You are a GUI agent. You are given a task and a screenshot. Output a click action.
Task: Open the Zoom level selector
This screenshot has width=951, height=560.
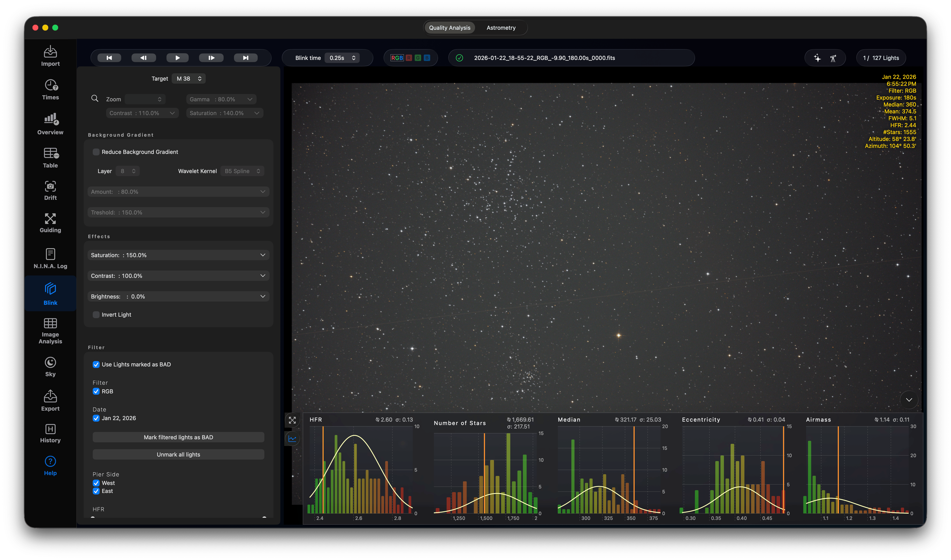145,99
